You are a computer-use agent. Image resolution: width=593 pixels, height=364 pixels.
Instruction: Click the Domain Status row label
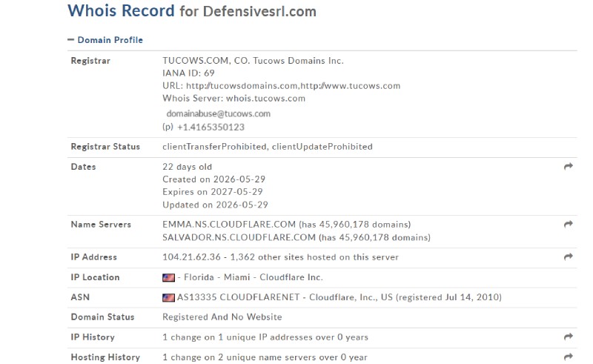102,317
